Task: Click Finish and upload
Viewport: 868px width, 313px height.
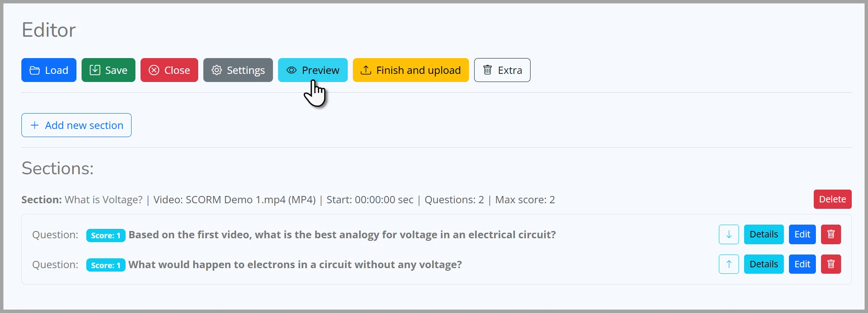Action: (x=411, y=70)
